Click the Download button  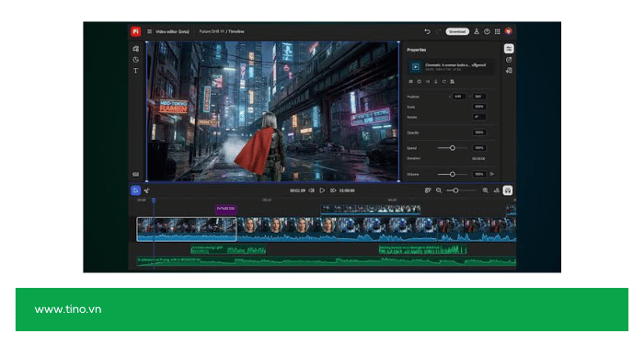(x=457, y=31)
